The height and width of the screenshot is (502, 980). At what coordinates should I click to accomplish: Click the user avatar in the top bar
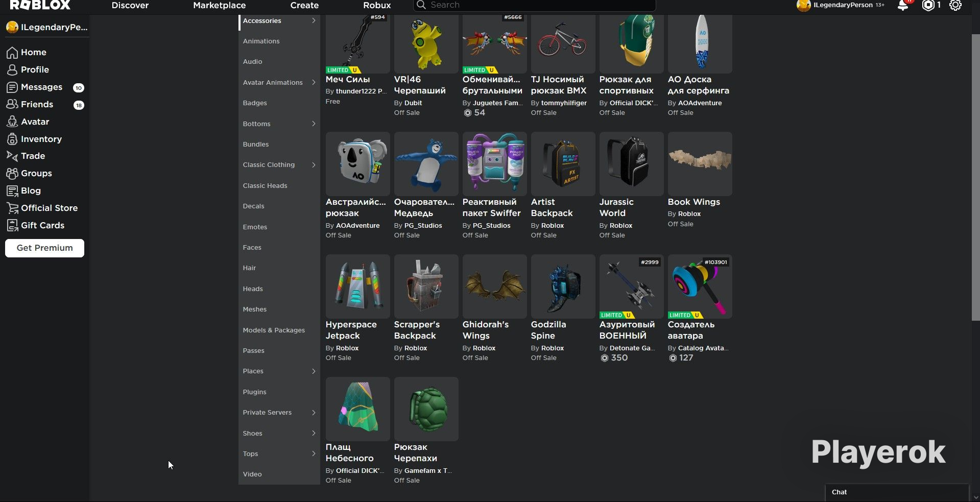point(803,5)
